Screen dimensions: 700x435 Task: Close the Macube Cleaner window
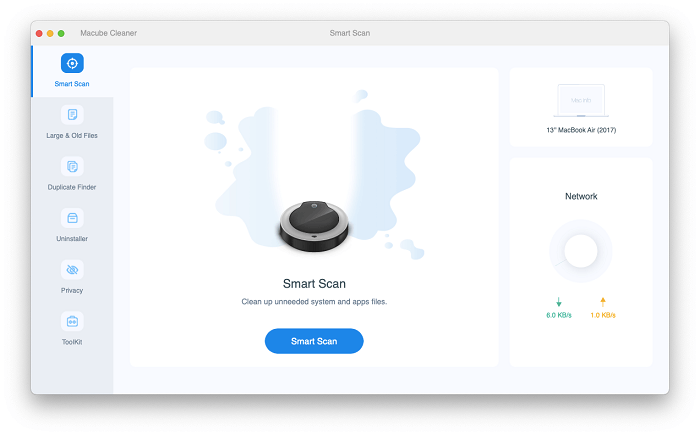click(x=39, y=33)
